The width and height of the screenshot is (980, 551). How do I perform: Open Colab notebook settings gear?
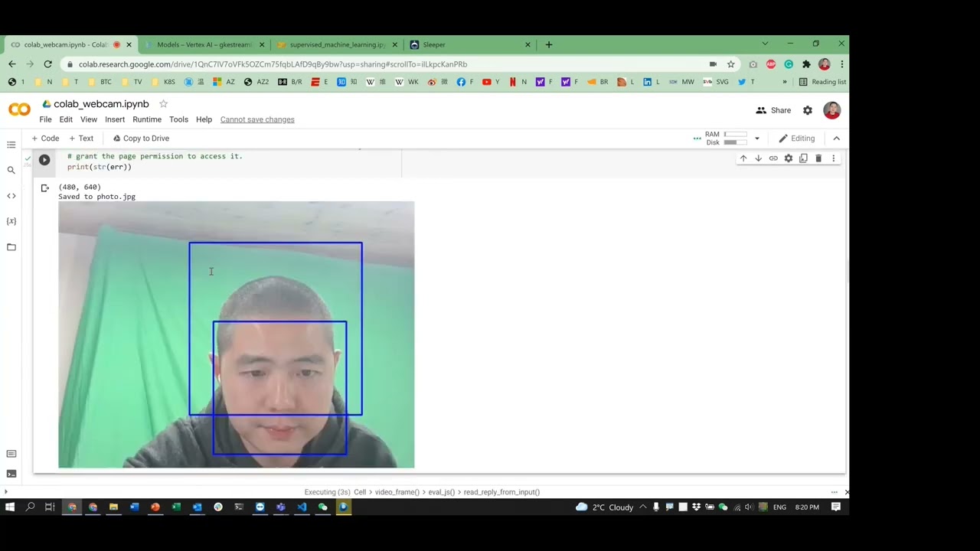[807, 110]
